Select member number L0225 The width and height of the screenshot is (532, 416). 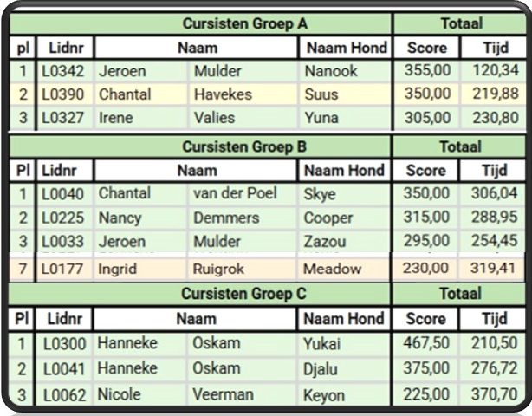[64, 218]
